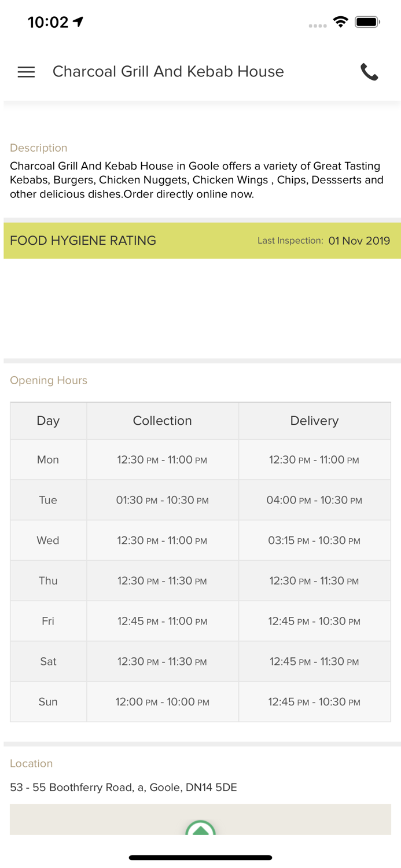Tap the green map pin marker

click(200, 828)
